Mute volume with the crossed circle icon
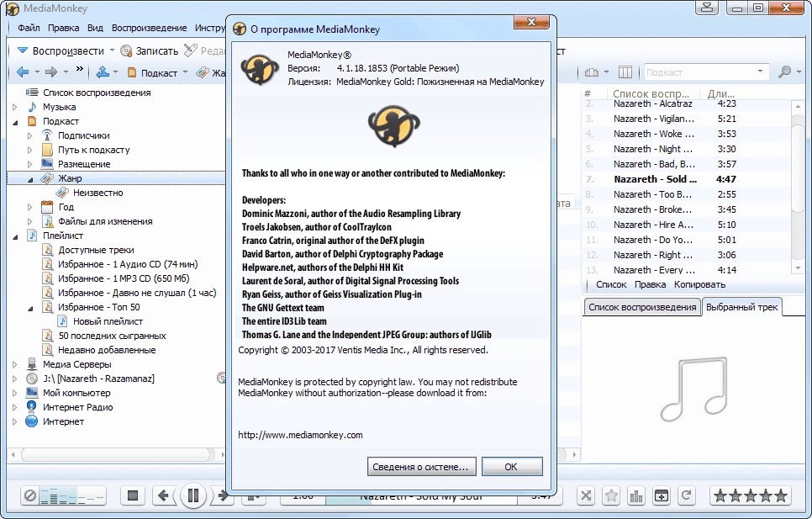Screen dimensions: 812x519 coord(30,495)
